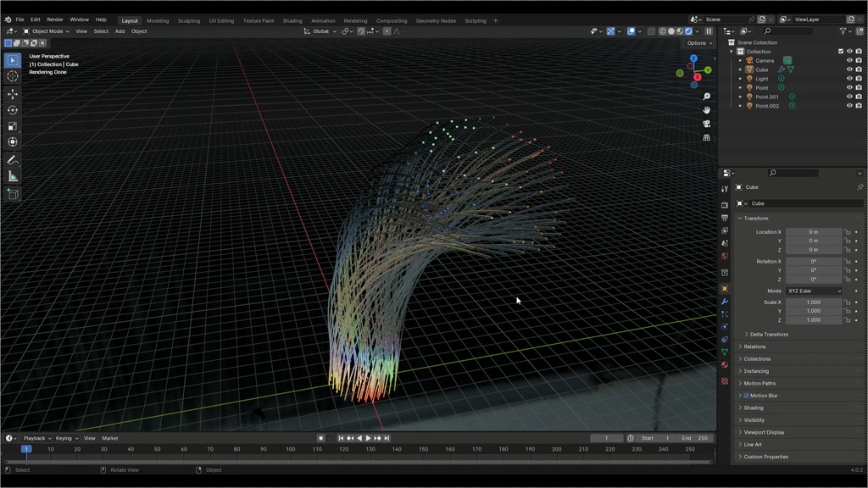868x488 pixels.
Task: Hide Light in viewport via eye icon
Action: point(849,79)
